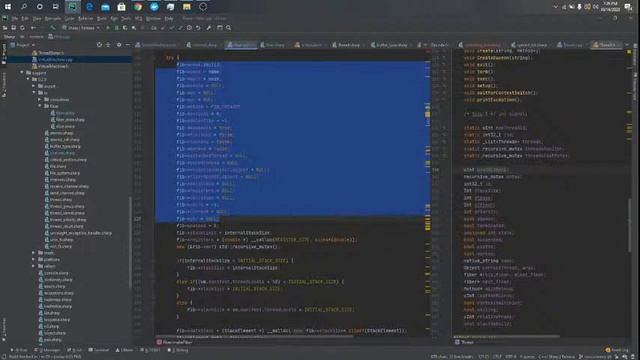The image size is (640, 360).
Task: Collapse the fiber folder in tree
Action: (x=40, y=106)
